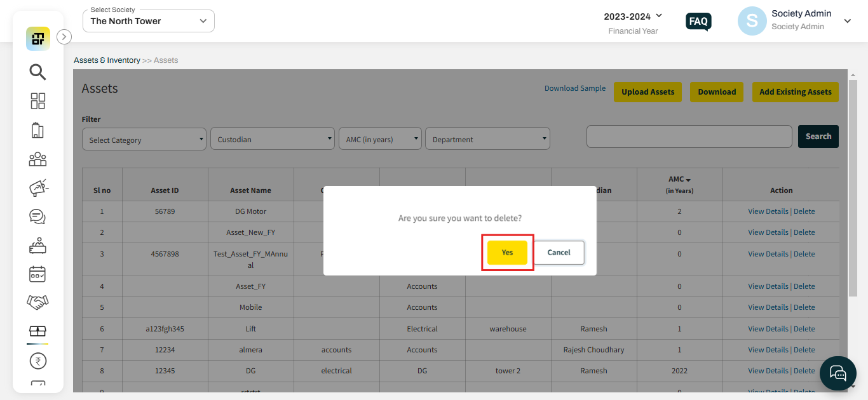The width and height of the screenshot is (868, 400).
Task: Click the Society Admin avatar
Action: pos(752,21)
